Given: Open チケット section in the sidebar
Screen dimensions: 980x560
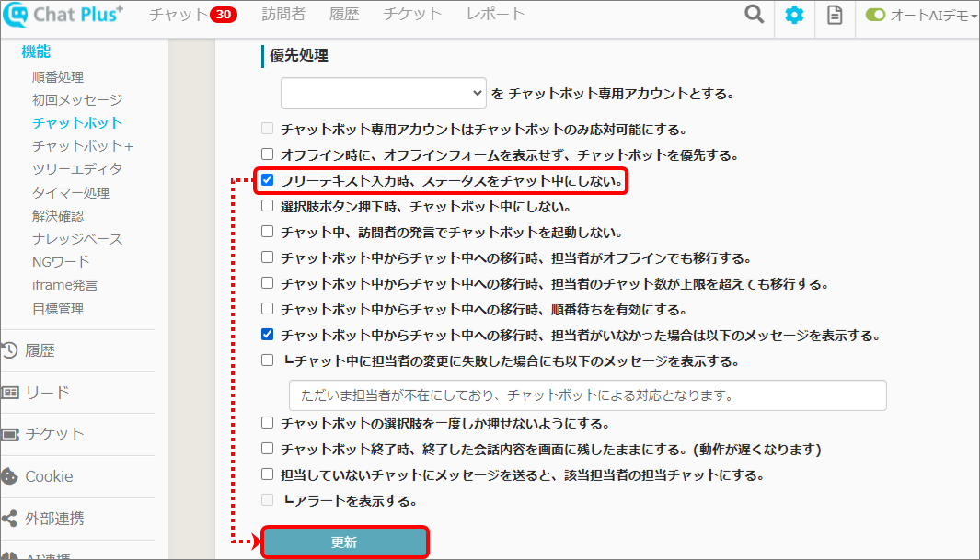Looking at the screenshot, I should (x=53, y=434).
